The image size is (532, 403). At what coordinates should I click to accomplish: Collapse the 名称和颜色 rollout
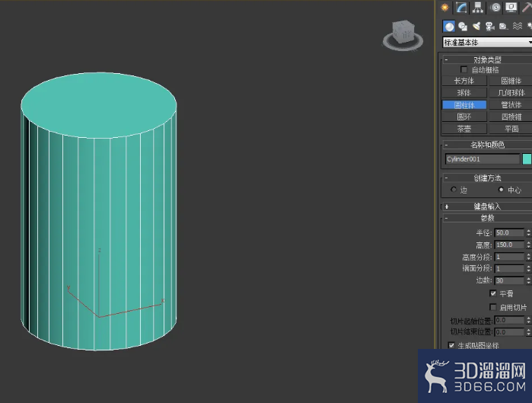(487, 145)
